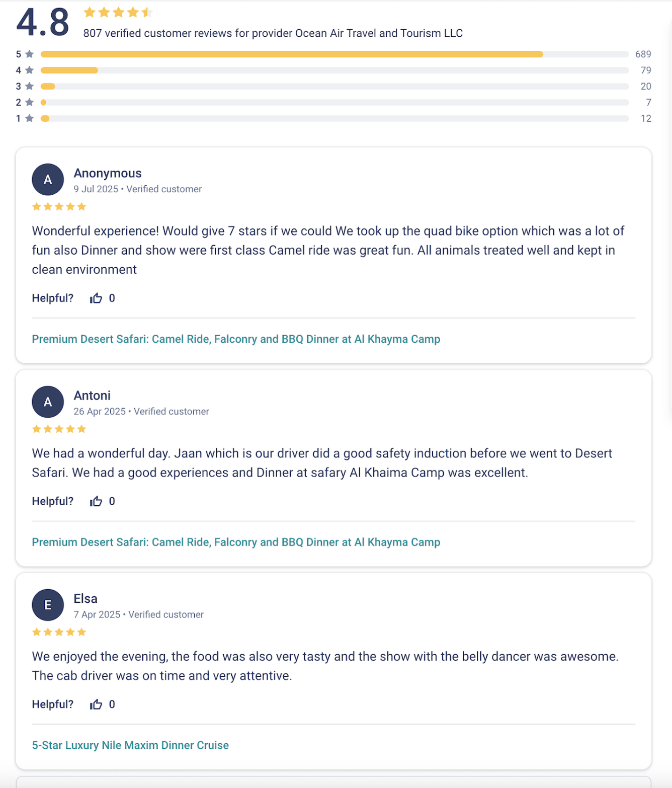Filter by 1-star reviews bar

(x=334, y=119)
